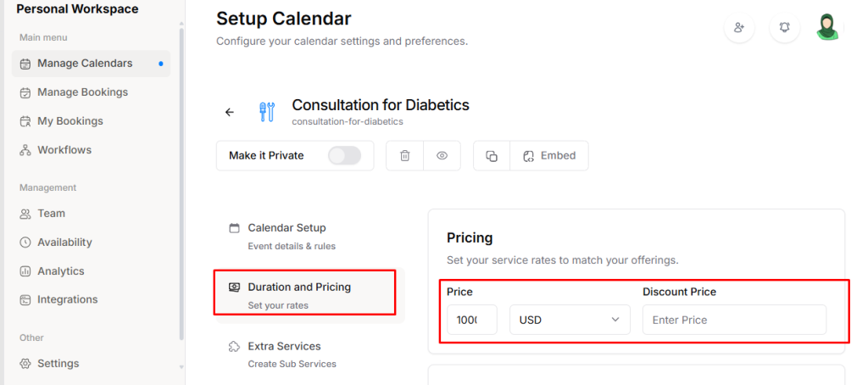This screenshot has height=385, width=868.
Task: Open My Bookings from main menu
Action: pos(70,121)
